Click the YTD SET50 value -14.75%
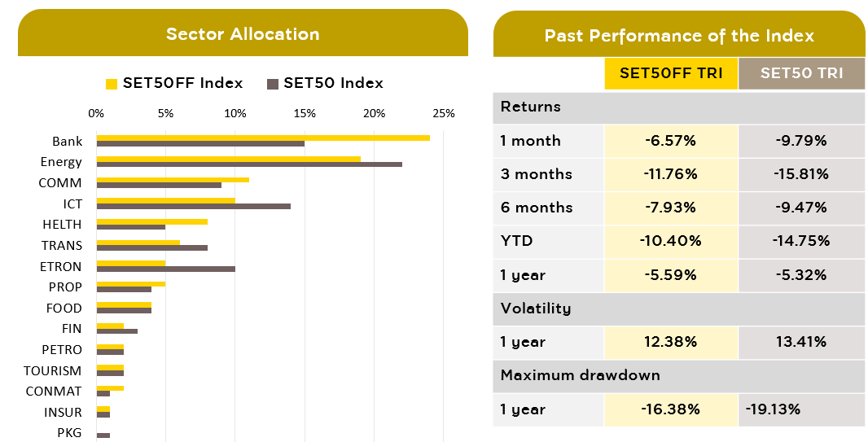868x442 pixels. 801,241
